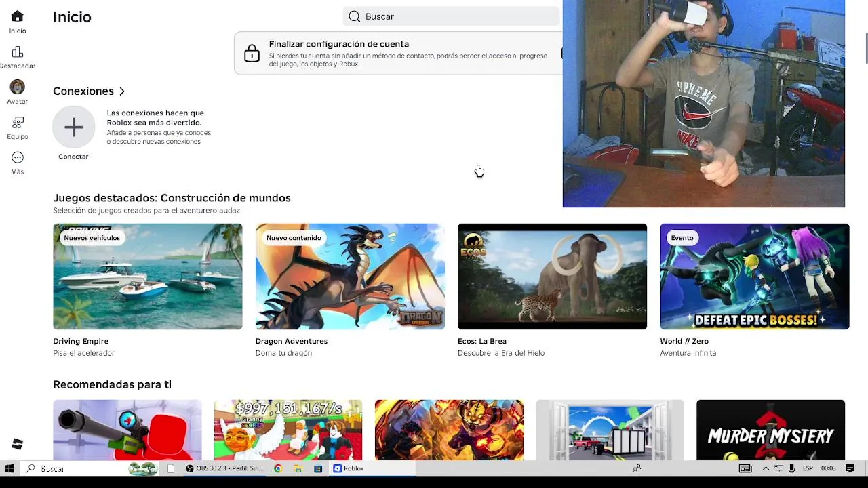The height and width of the screenshot is (488, 868).
Task: Open the Destacadas charts icon in sidebar
Action: (x=18, y=52)
